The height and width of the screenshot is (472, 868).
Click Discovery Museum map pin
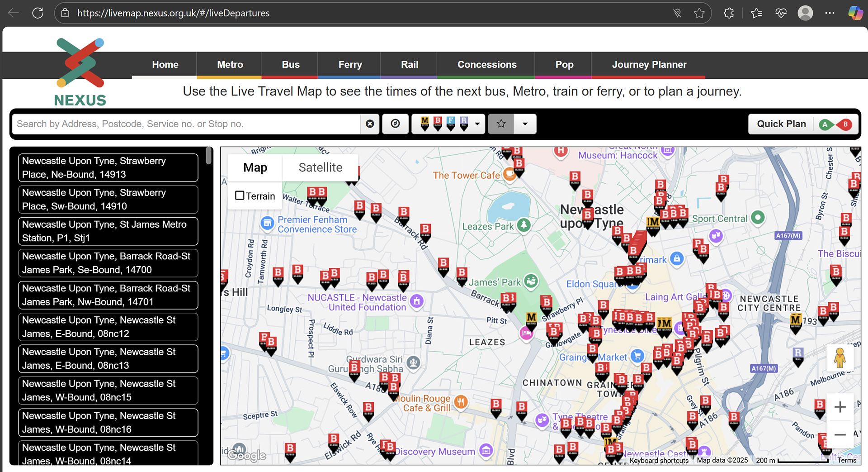(486, 451)
